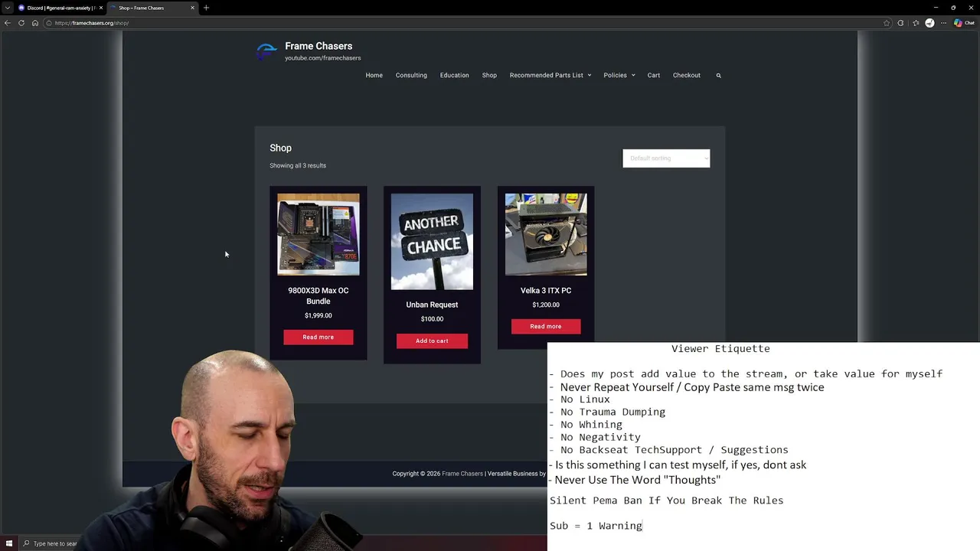Open the browser extensions icon
This screenshot has height=551, width=980.
[x=901, y=23]
